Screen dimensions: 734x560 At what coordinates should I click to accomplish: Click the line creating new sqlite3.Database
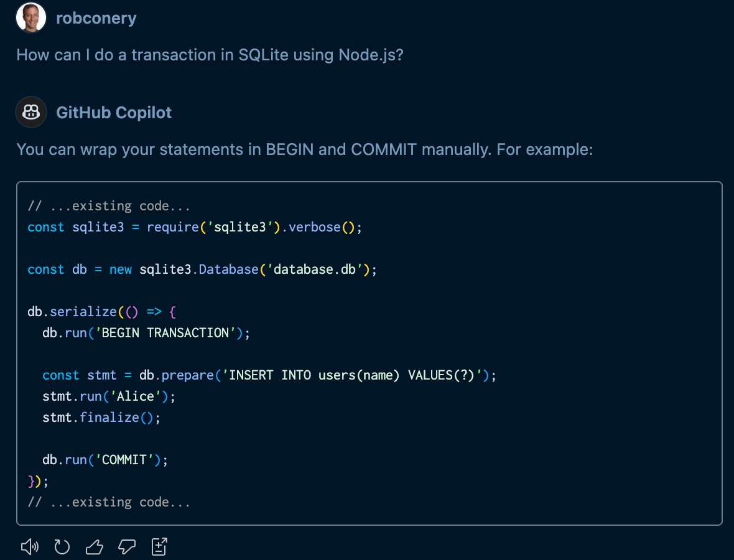click(x=202, y=269)
